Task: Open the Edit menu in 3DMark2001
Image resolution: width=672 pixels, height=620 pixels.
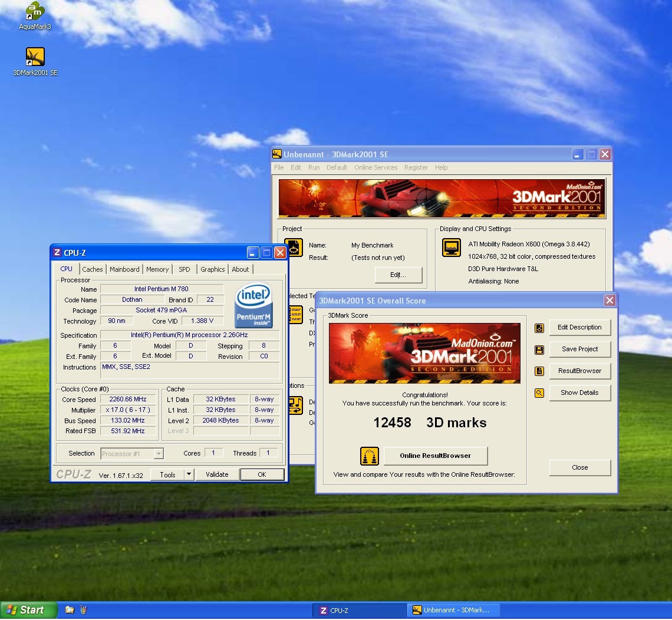Action: 296,167
